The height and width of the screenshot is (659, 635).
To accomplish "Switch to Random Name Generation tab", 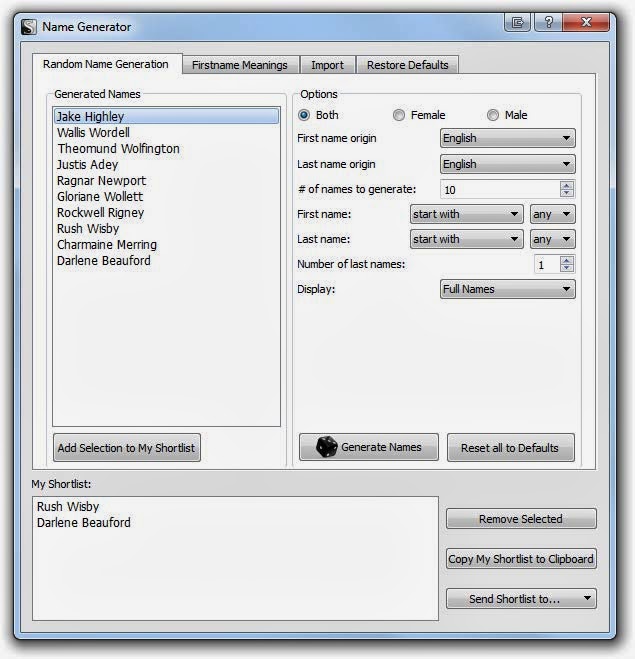I will point(106,64).
